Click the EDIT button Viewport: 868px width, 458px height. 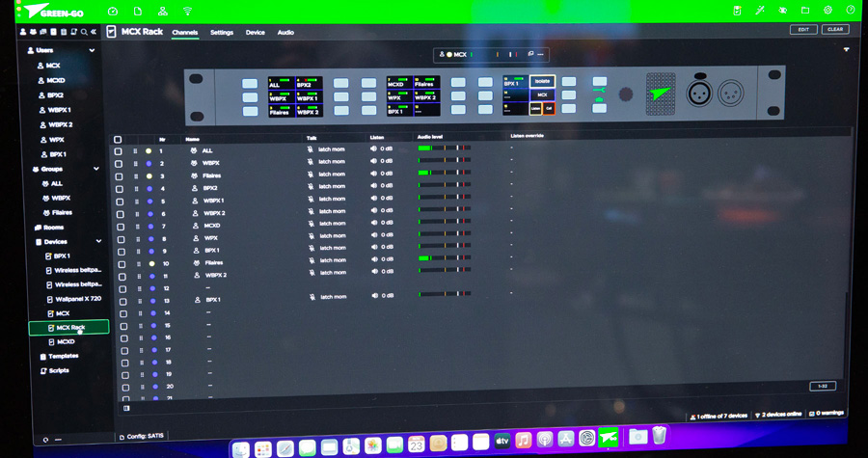point(803,29)
